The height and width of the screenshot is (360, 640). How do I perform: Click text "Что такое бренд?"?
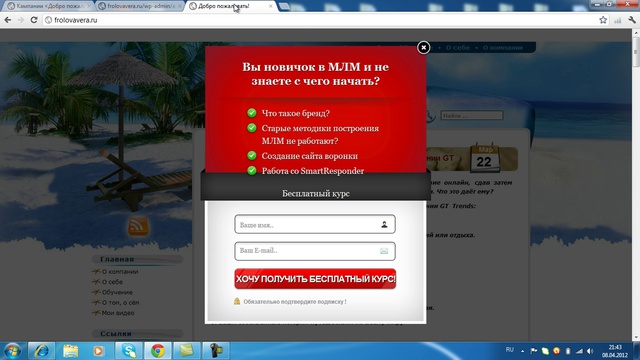[x=296, y=113]
